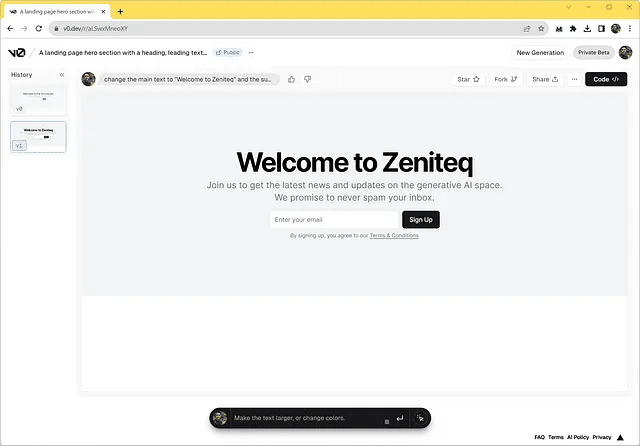Open the FAQ footer link
This screenshot has width=640, height=446.
pyautogui.click(x=539, y=437)
